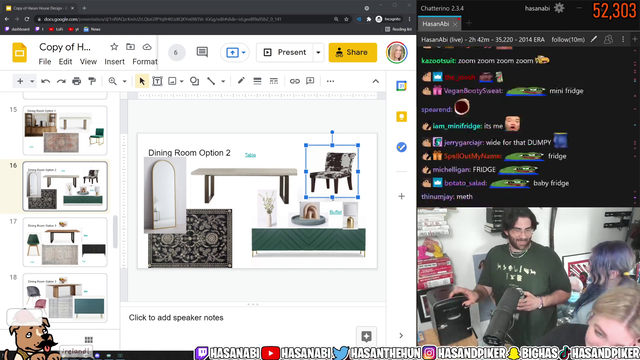Print the presentation
Screen dimensions: 640x360
(x=77, y=81)
